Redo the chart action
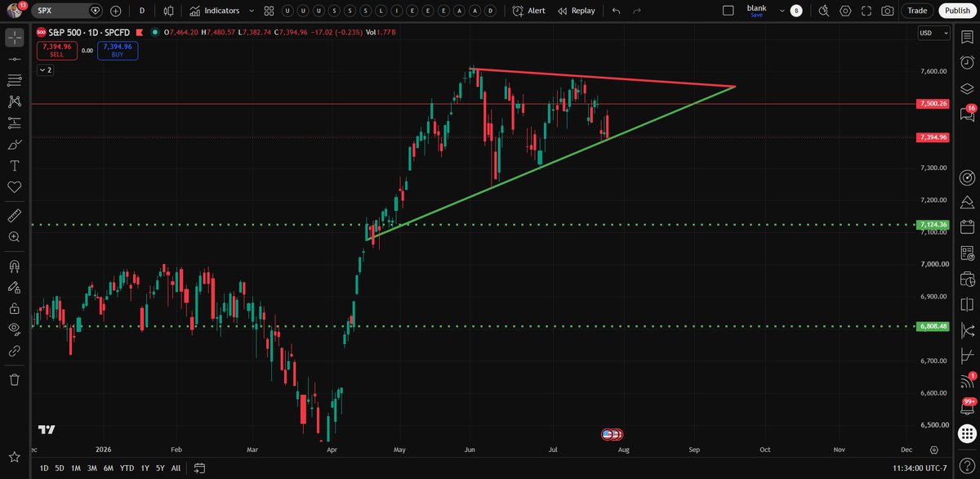This screenshot has height=479, width=980. coord(637,11)
